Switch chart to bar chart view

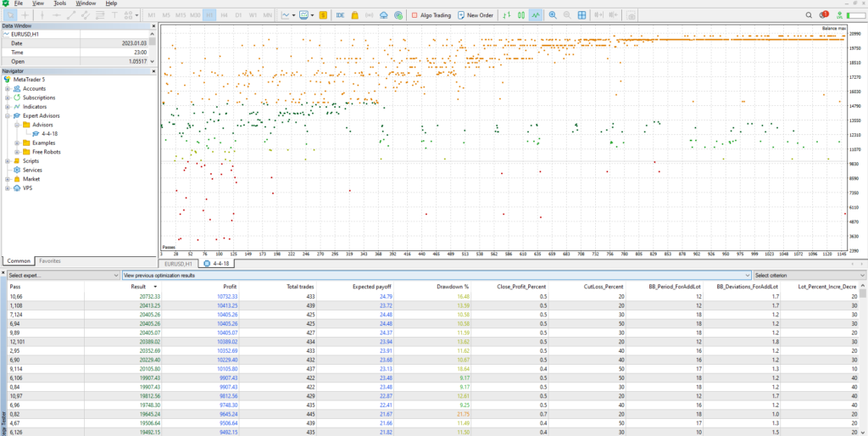pyautogui.click(x=506, y=15)
